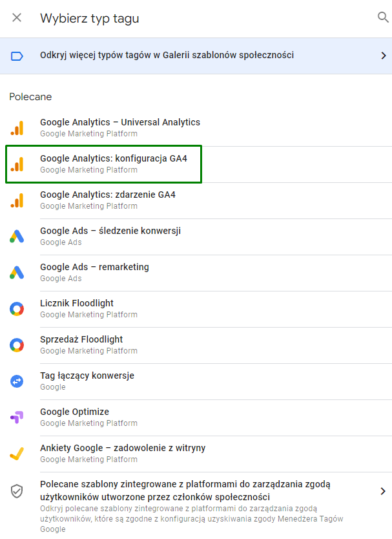392x539 pixels.
Task: Click the highlighted GA4 configuration tag icon
Action: tap(16, 162)
